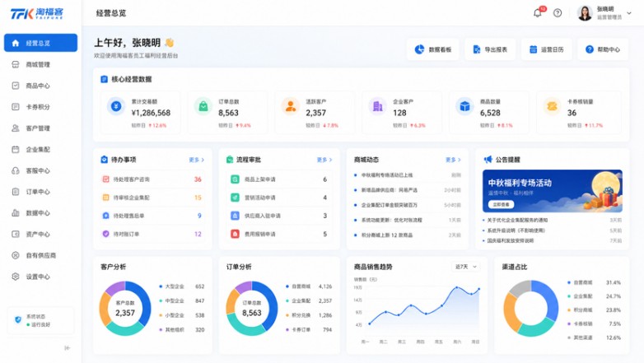This screenshot has height=363, width=644.
Task: Open the 费用报销申请 approval row
Action: 279,234
